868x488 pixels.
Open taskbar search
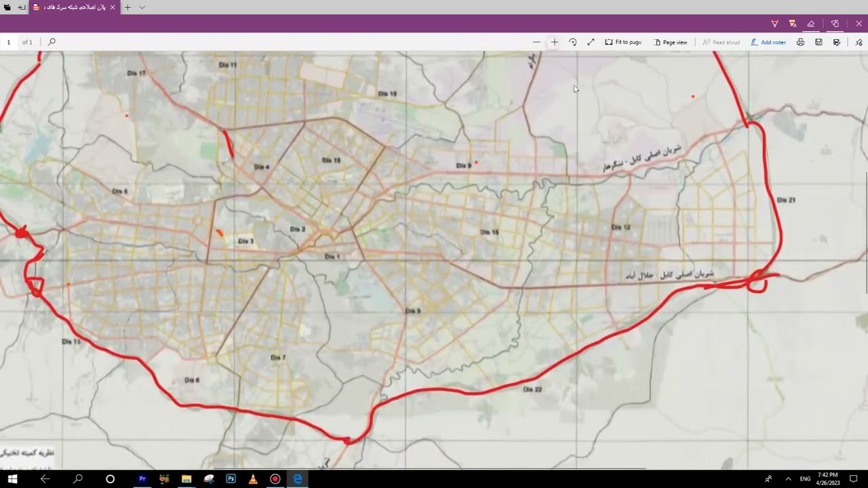78,479
